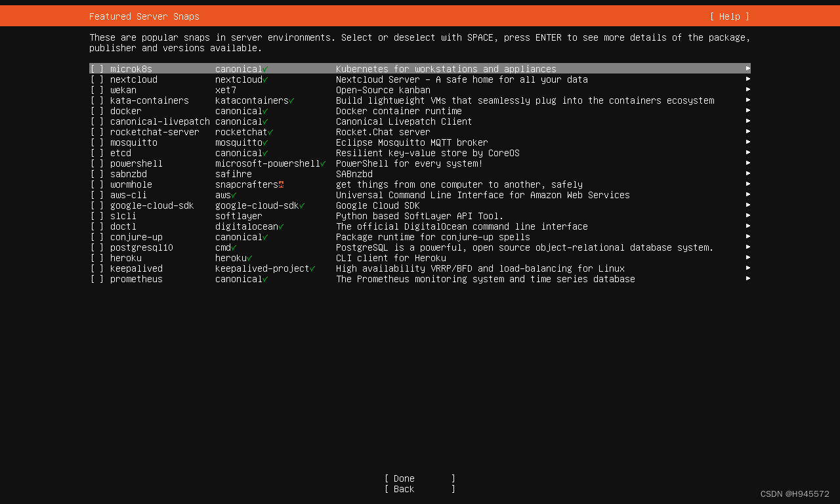Click the 'rocketchat-server' snap name
The height and width of the screenshot is (504, 840).
[x=155, y=132]
